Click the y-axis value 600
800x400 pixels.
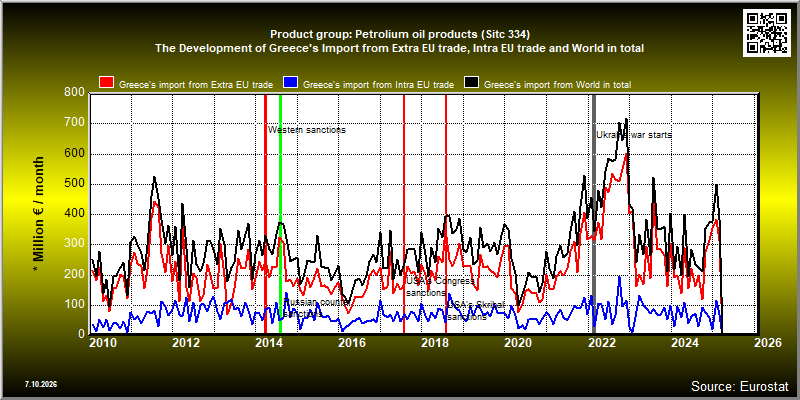(x=75, y=154)
